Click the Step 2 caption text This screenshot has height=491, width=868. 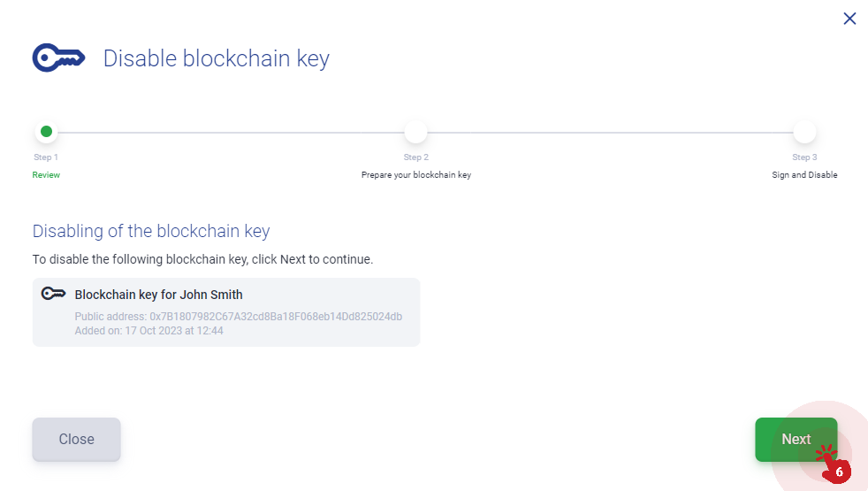coord(416,157)
